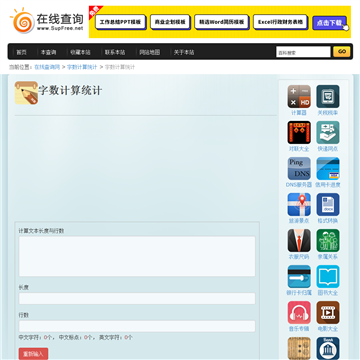Follow the 在线查询网 breadcrumb link
Screen dimensions: 360x360
(x=47, y=67)
